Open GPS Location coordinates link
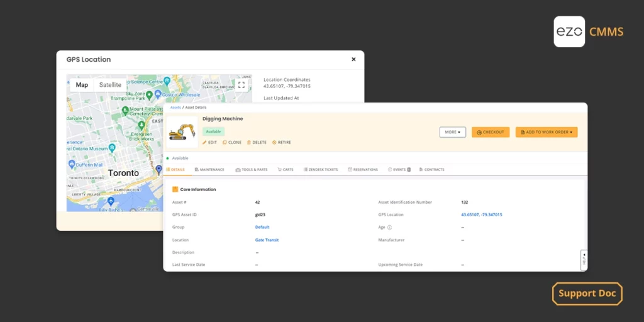 tap(482, 215)
